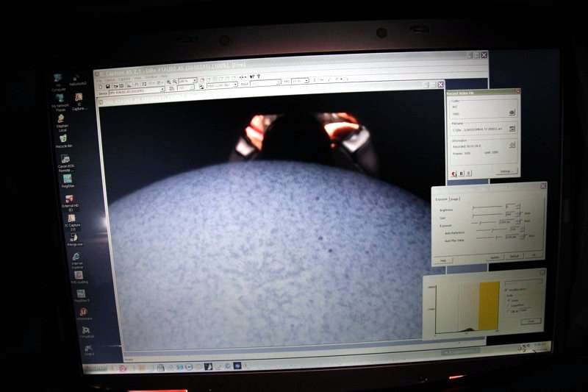Click the Filename browse icon
Viewport: 588px width, 392px height.
click(512, 128)
